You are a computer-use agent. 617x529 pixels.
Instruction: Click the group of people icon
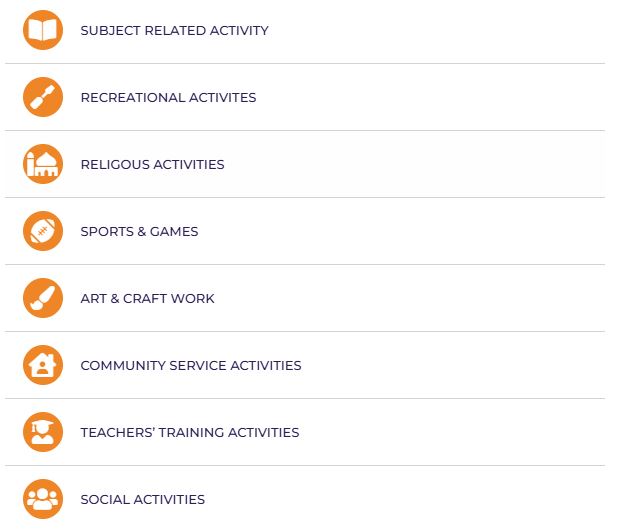[43, 499]
